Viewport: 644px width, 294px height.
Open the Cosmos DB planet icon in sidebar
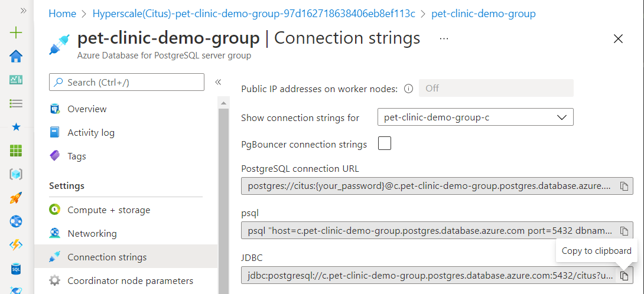pos(16,290)
